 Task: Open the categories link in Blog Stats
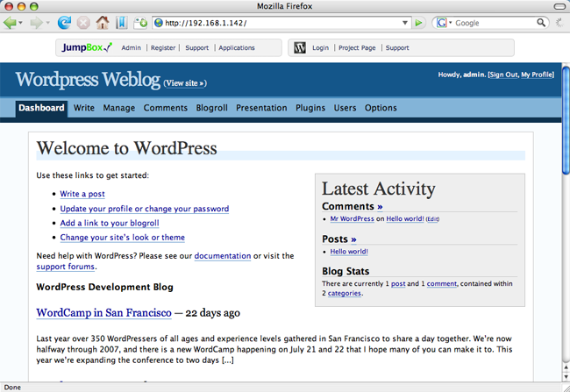345,293
